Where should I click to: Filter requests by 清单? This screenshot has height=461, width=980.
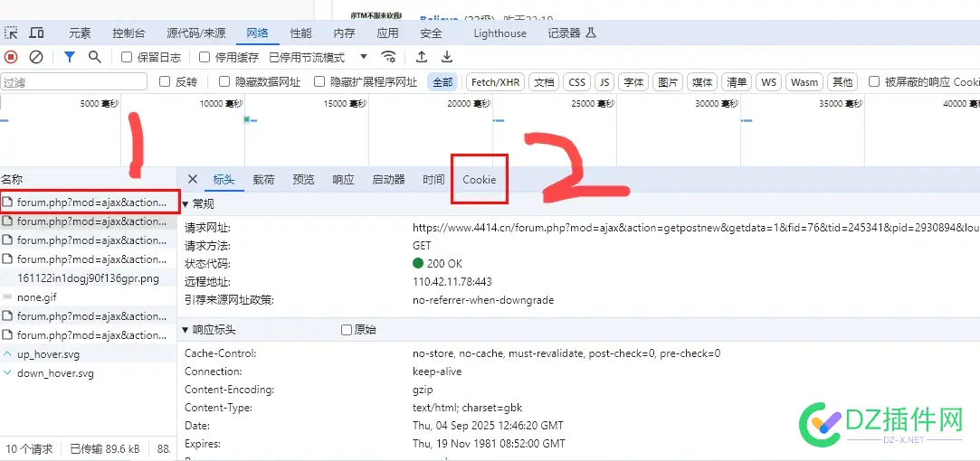[x=737, y=82]
